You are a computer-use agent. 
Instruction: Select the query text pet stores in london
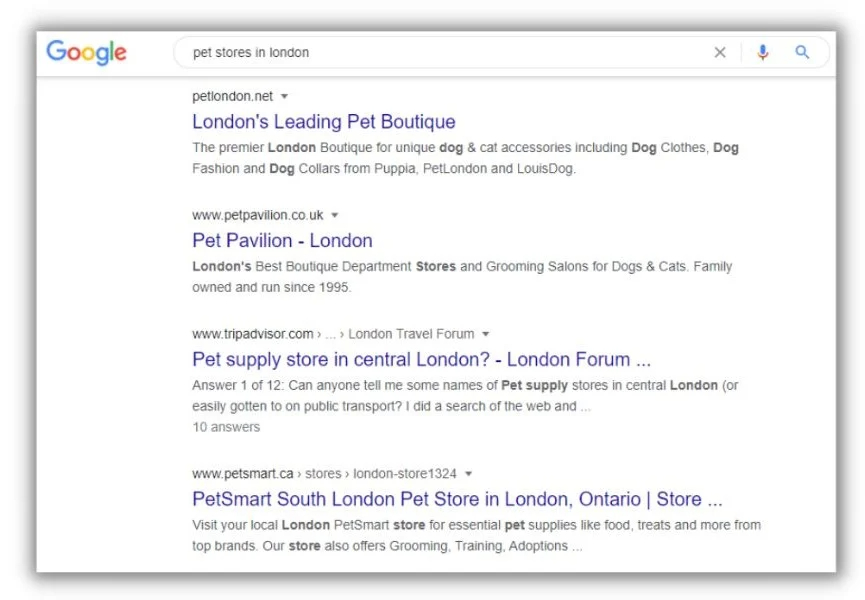point(253,52)
